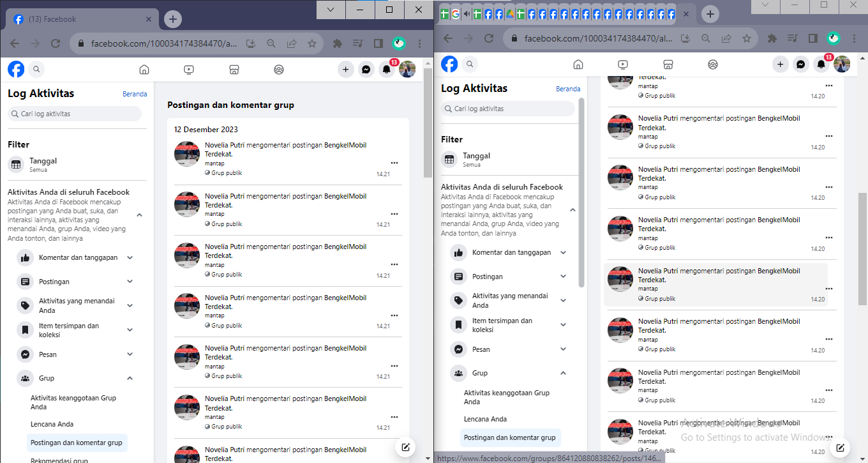This screenshot has height=463, width=868.
Task: Bookmark star in left browser address bar
Action: [312, 43]
